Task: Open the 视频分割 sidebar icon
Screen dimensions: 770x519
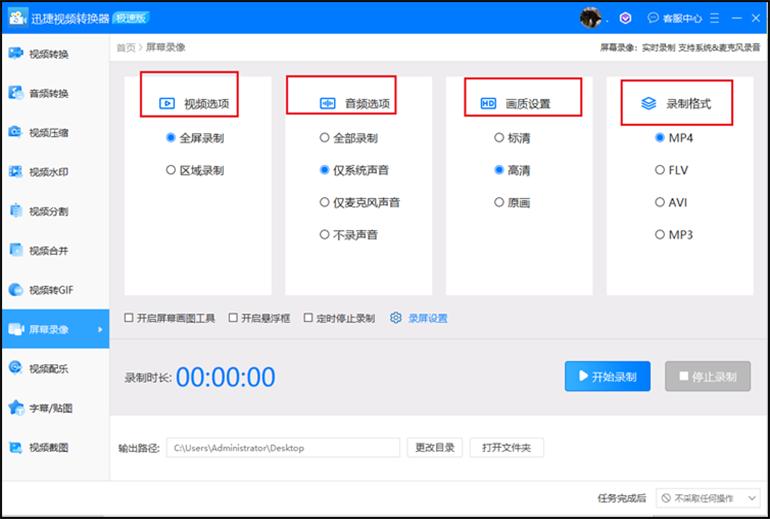Action: 16,210
